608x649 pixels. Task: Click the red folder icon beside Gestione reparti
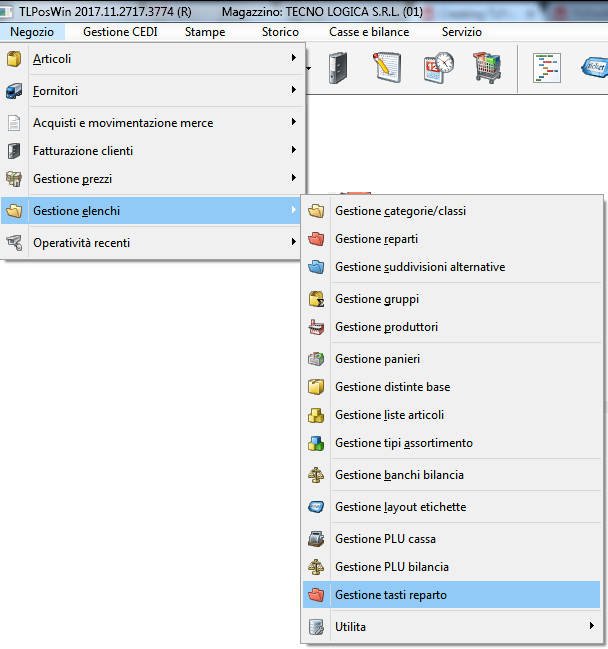click(x=316, y=239)
